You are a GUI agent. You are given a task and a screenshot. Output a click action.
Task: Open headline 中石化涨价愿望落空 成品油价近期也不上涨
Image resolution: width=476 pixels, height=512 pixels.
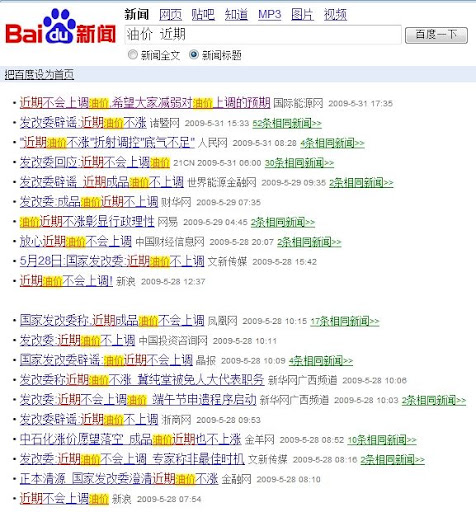pyautogui.click(x=130, y=439)
